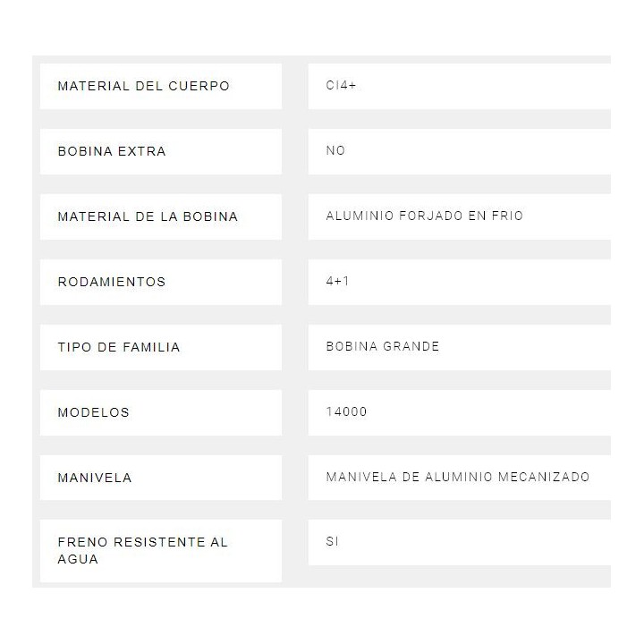Click the MATERIAL DEL CUERPO label cell

pos(143,86)
